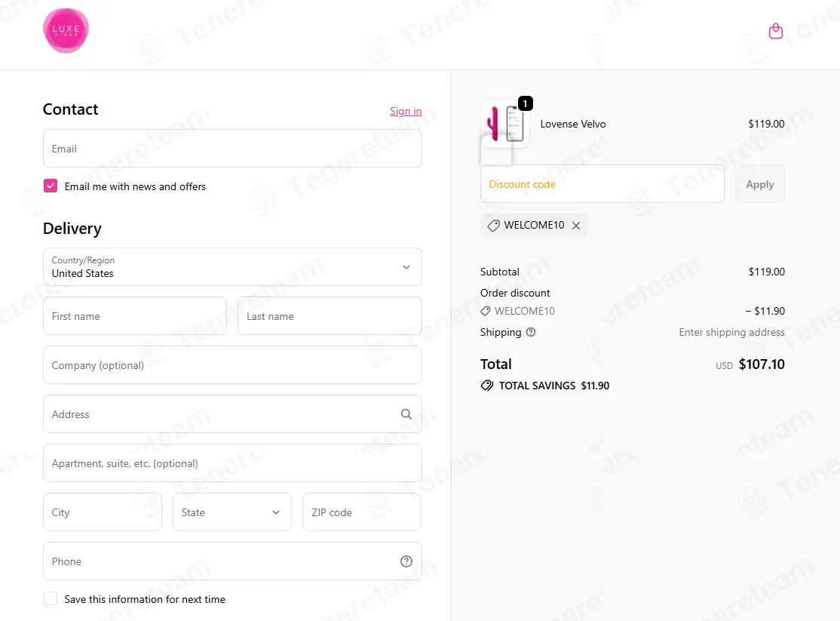Click the Luxe pink logo
Image resolution: width=840 pixels, height=621 pixels.
pyautogui.click(x=66, y=31)
